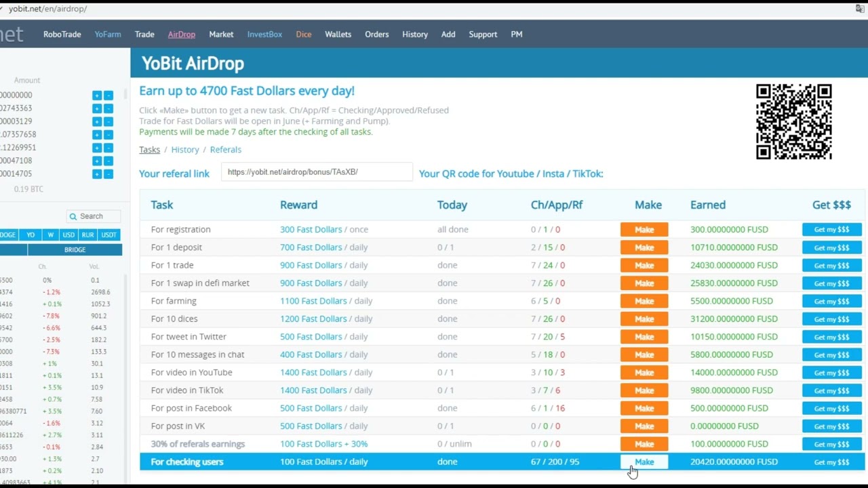
Task: Select the W market tab
Action: click(50, 235)
